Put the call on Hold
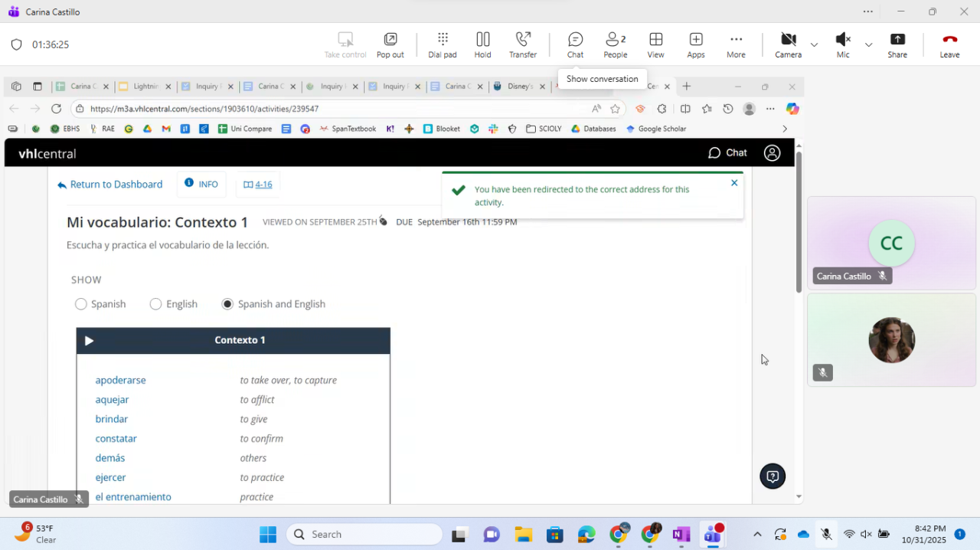 [x=482, y=44]
